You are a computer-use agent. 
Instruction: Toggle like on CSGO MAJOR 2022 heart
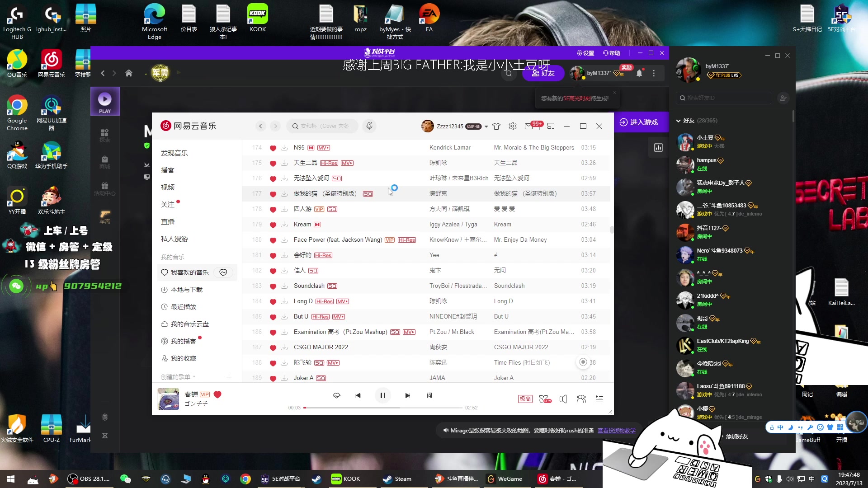tap(273, 347)
